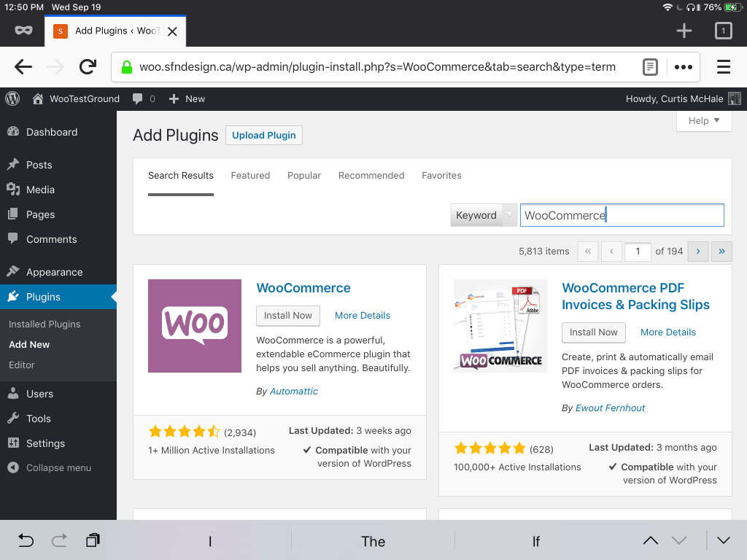Switch to the Recommended tab
Screen dimensions: 747x560
(x=371, y=175)
